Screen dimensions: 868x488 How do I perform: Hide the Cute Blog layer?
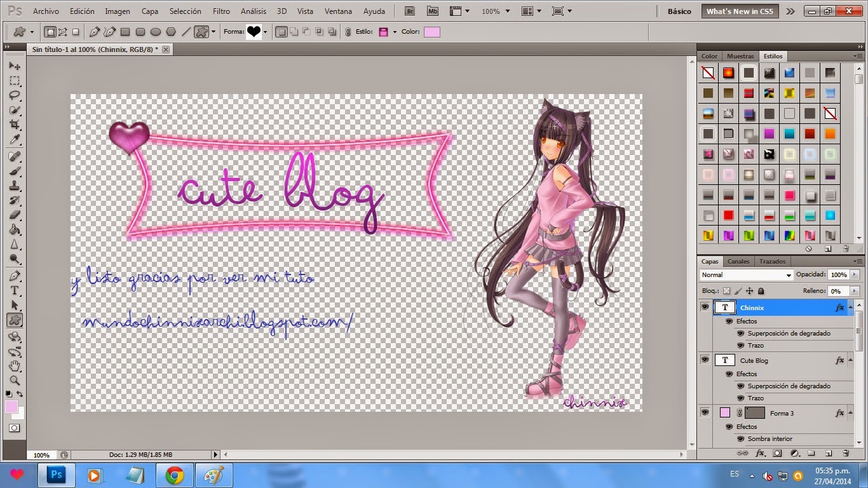705,360
